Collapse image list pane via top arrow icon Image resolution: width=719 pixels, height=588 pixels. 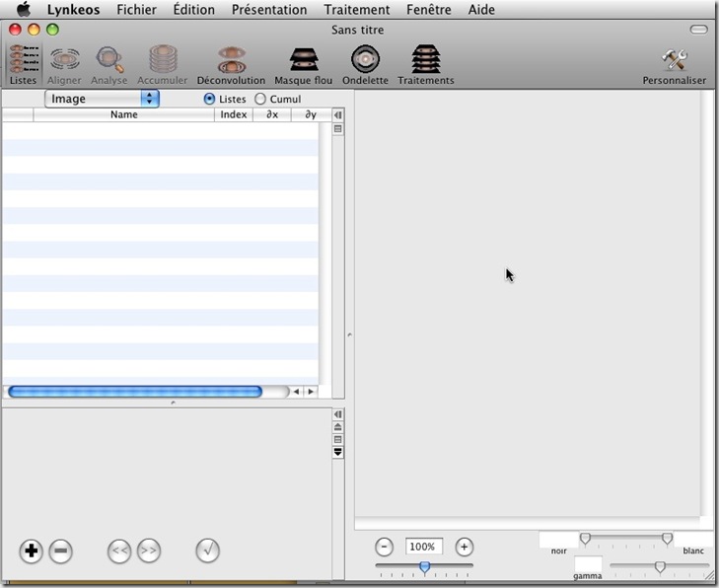pyautogui.click(x=338, y=115)
